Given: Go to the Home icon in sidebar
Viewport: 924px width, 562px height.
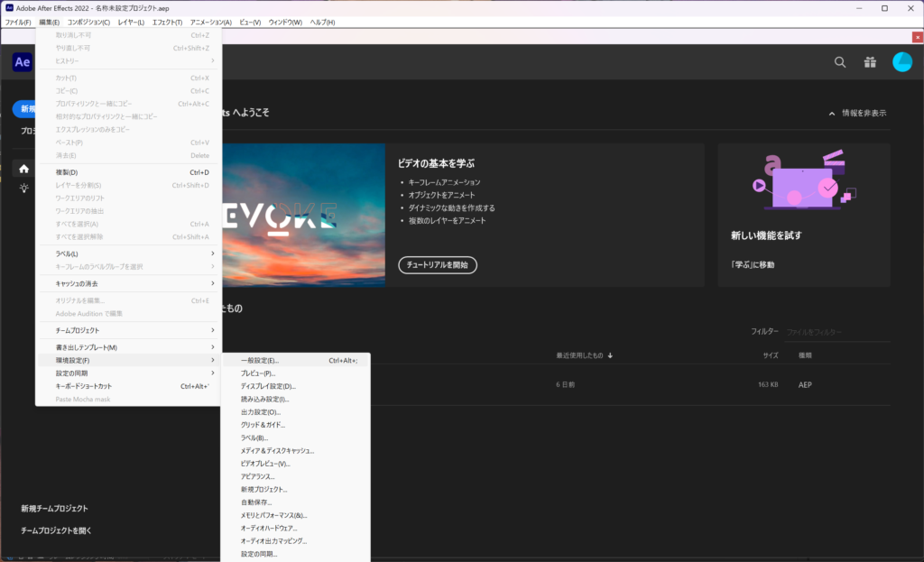Looking at the screenshot, I should pos(23,169).
